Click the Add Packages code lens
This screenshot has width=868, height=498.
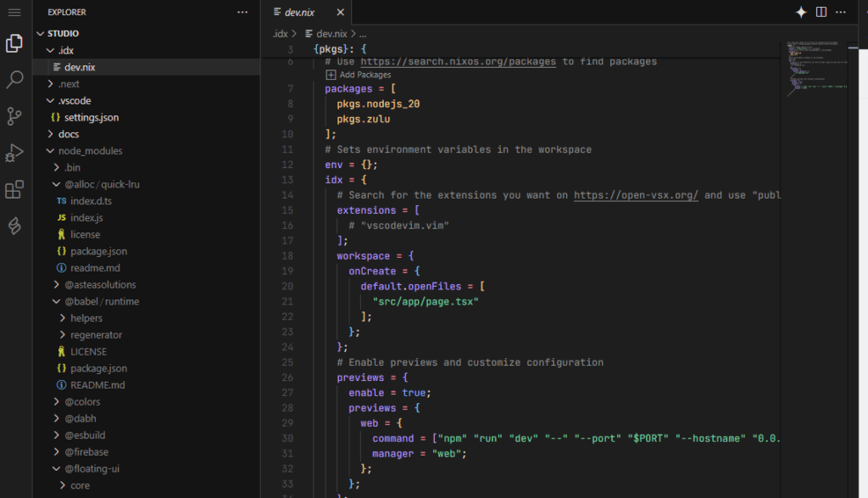[x=364, y=75]
